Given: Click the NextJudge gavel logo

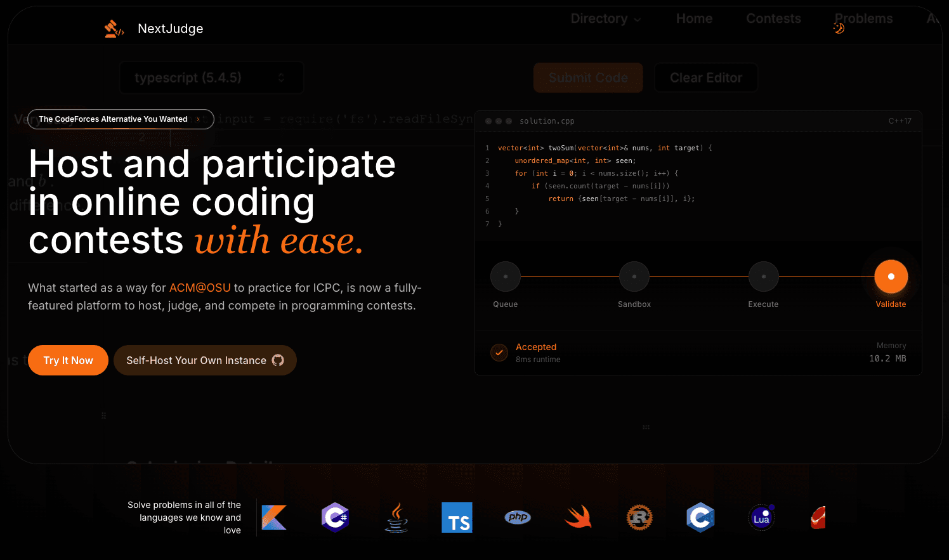Looking at the screenshot, I should (x=114, y=28).
